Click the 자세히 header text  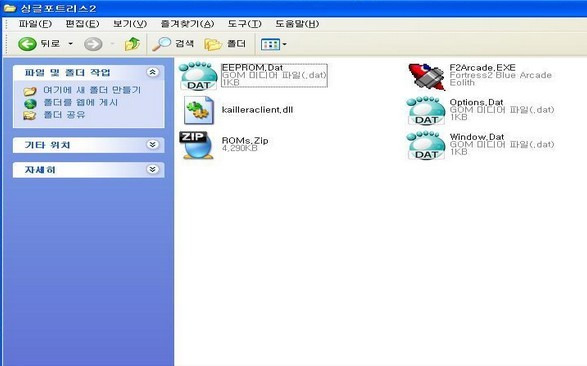click(x=40, y=170)
